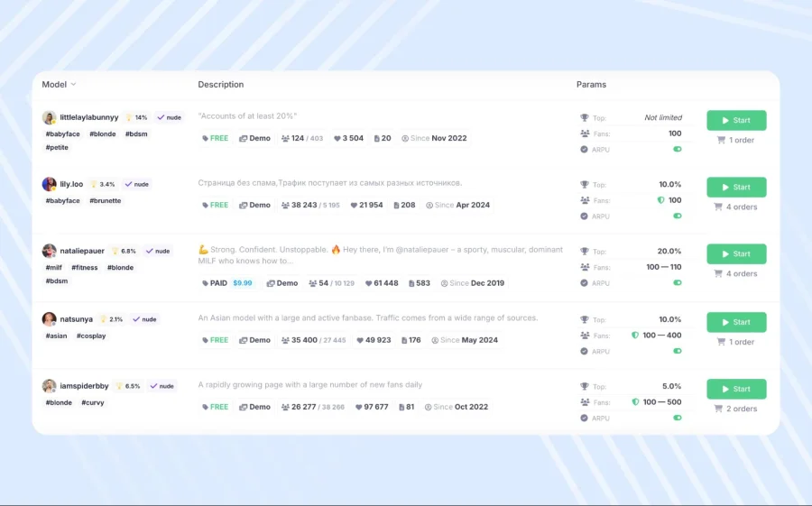The image size is (812, 506).
Task: Start promotion for iamspiderbby
Action: (736, 389)
